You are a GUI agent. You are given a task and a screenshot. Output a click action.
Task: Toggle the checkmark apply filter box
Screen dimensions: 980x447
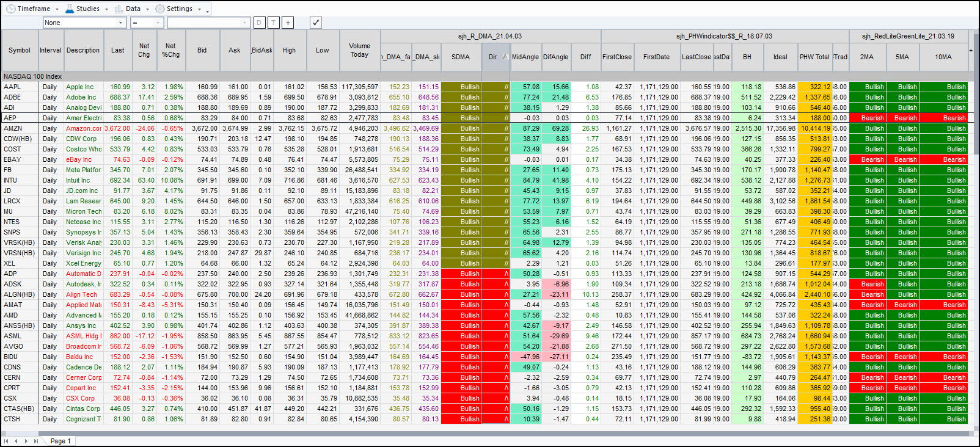pyautogui.click(x=315, y=23)
